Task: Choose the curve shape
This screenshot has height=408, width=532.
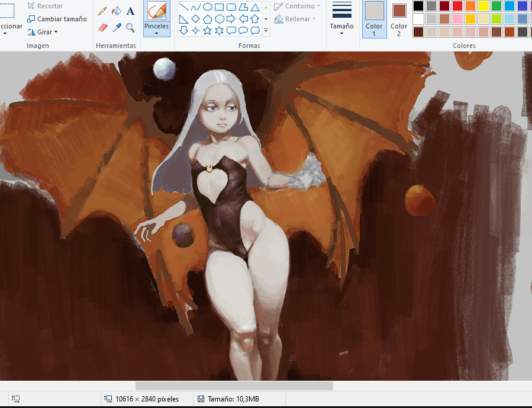Action: tap(195, 7)
